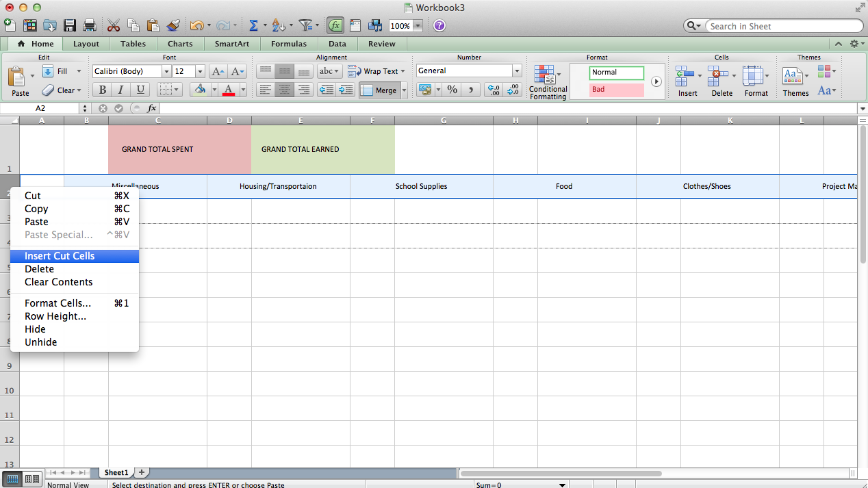Click the Conditional Formatting button
The height and width of the screenshot is (488, 868).
548,82
